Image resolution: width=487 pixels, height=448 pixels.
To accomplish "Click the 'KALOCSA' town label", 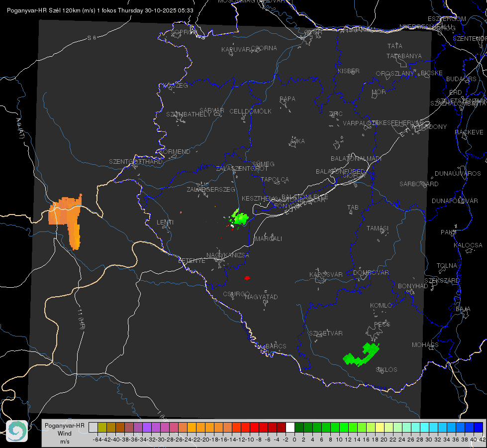I will (x=468, y=245).
